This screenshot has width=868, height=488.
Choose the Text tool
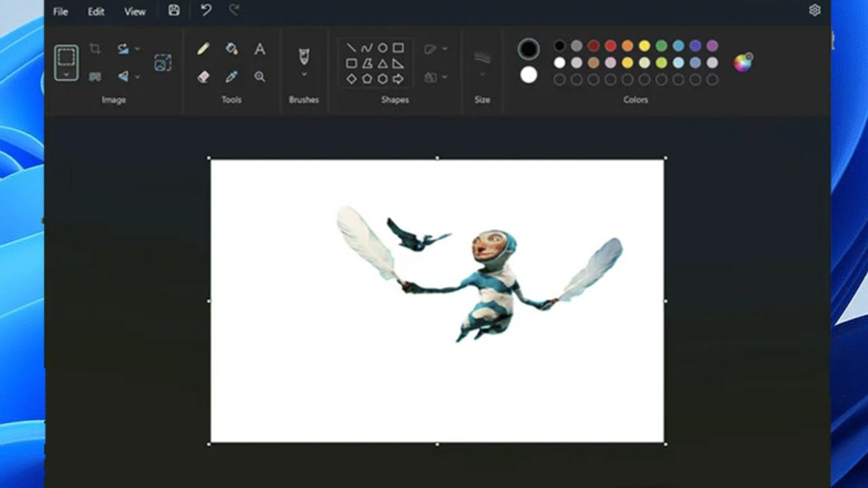pyautogui.click(x=259, y=48)
